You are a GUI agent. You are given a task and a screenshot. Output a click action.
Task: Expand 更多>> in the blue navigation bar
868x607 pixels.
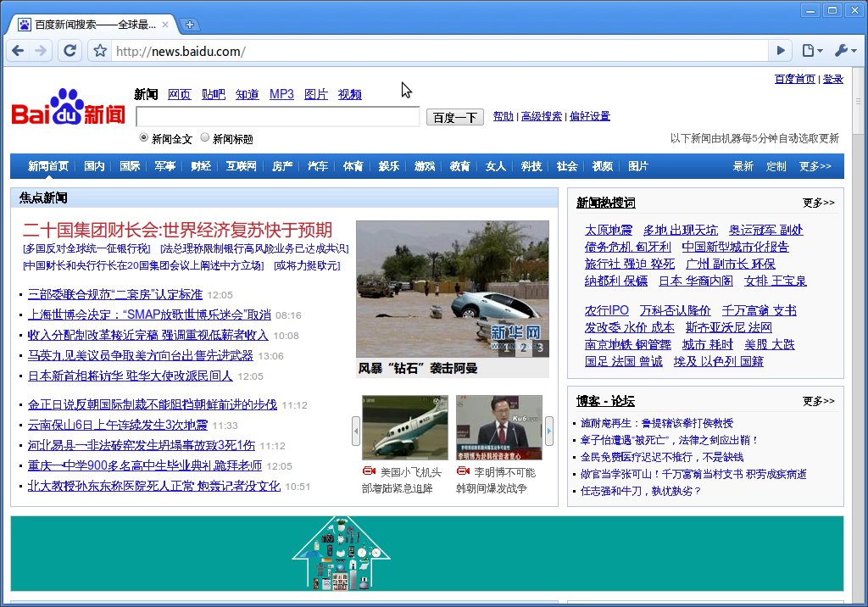(x=815, y=166)
